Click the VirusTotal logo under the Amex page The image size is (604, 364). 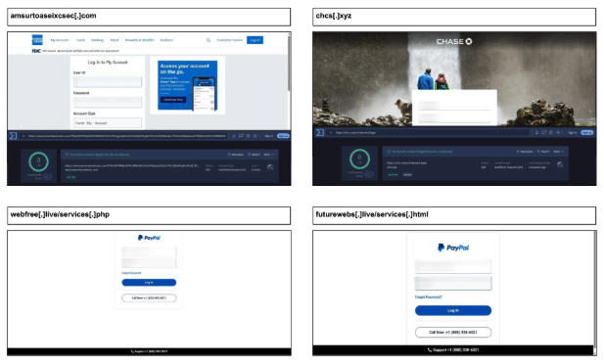click(x=13, y=136)
